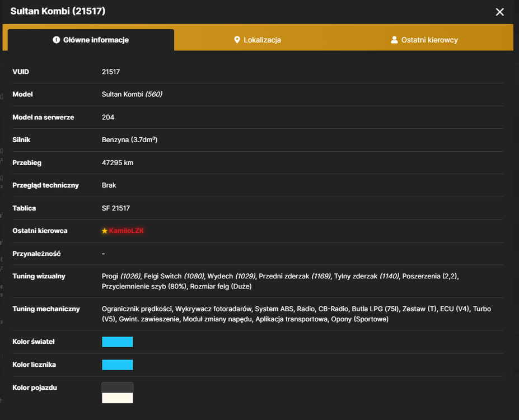519x420 pixels.
Task: Select the model text Sultan Kombi (560)
Action: point(132,94)
